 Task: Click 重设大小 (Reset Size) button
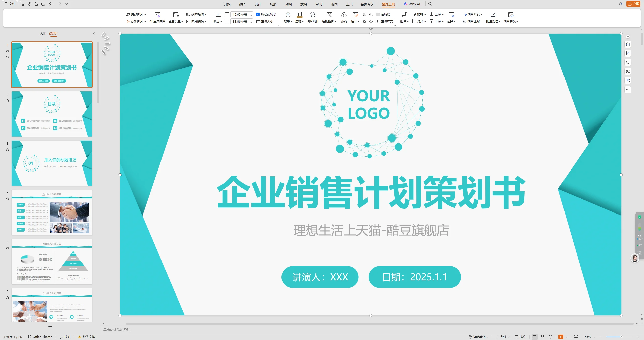pos(265,21)
